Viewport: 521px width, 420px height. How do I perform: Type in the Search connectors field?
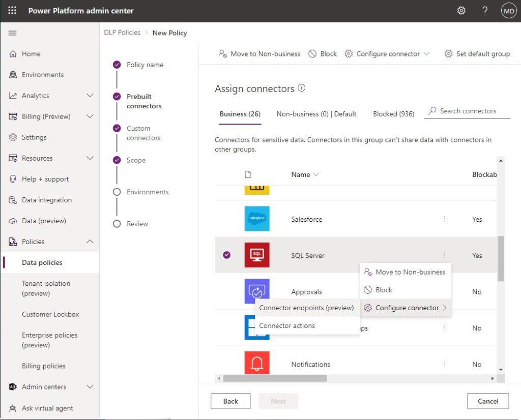pyautogui.click(x=467, y=111)
